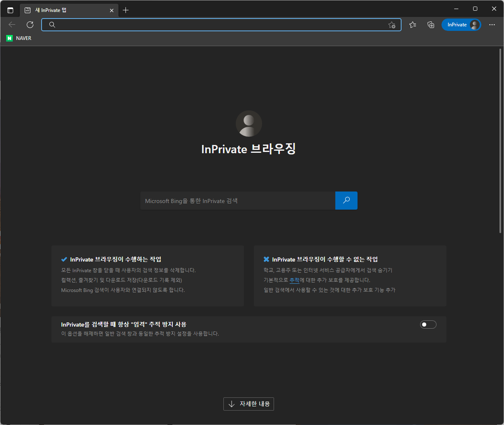Viewport: 504px width, 425px height.
Task: Click the address bar search magnifier icon
Action: (52, 25)
